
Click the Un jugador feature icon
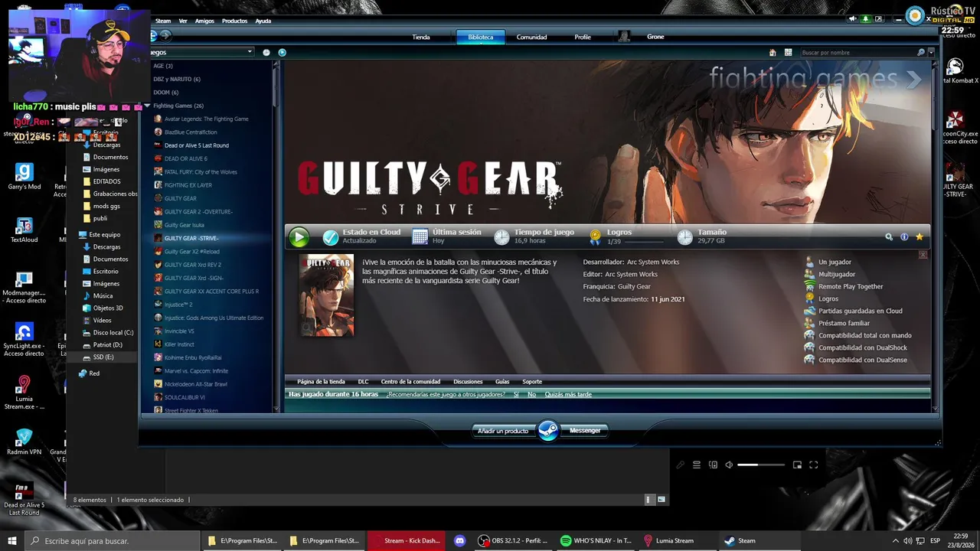coord(810,262)
